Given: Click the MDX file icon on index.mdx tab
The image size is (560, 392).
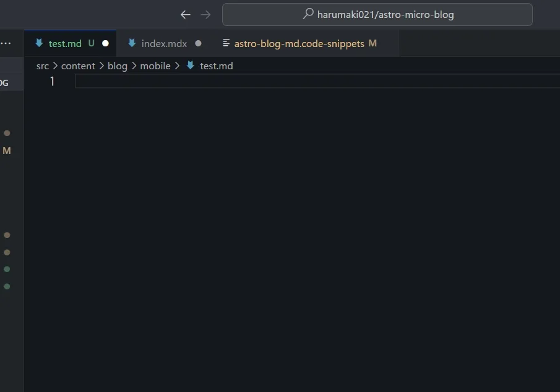Looking at the screenshot, I should click(x=131, y=43).
